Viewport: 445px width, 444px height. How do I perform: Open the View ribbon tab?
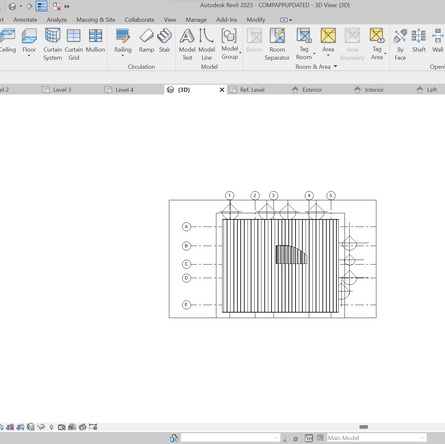tap(170, 20)
